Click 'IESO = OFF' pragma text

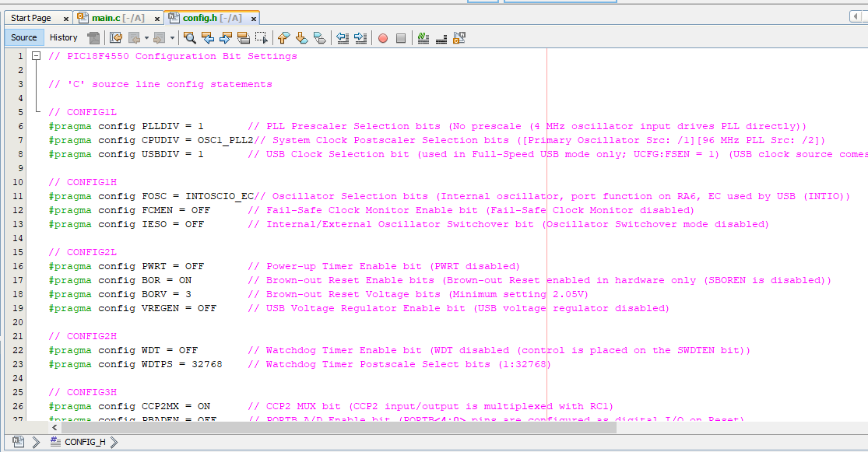click(x=125, y=224)
